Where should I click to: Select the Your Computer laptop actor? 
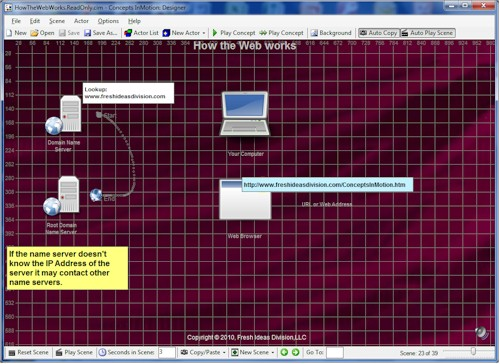(x=245, y=114)
